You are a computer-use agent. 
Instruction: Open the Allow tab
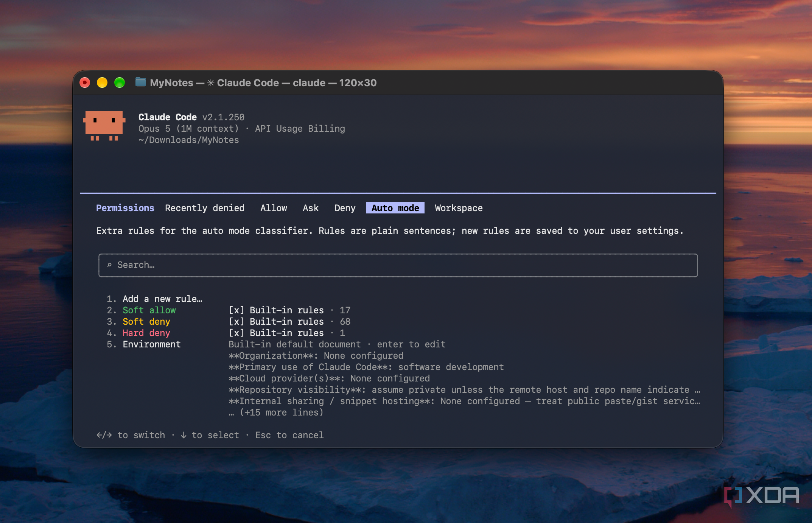coord(274,208)
